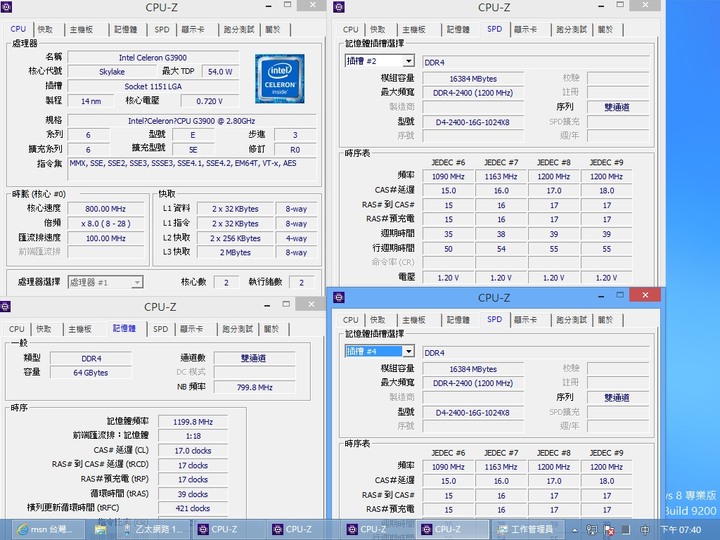Select the 記憶體 tab in the 插槽 #2 window

(458, 29)
